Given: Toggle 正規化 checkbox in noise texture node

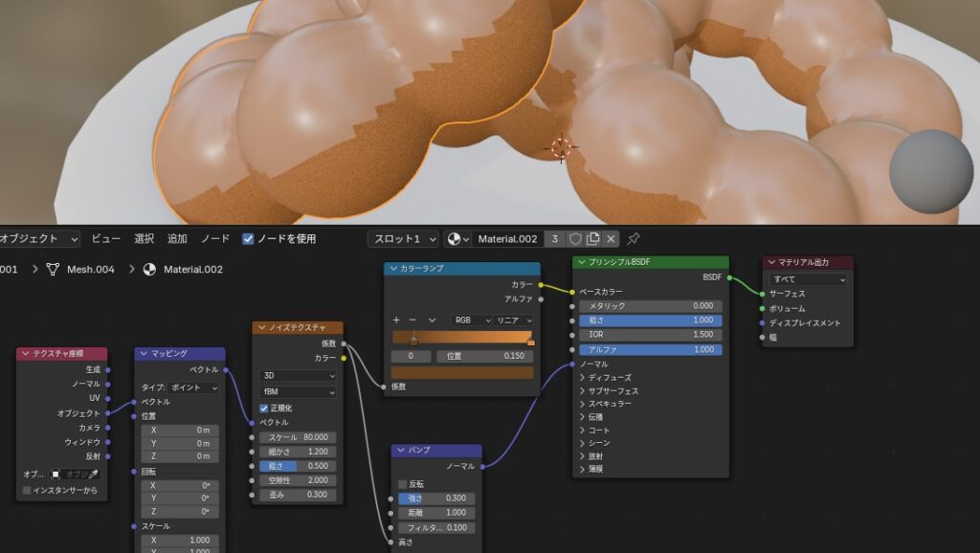Looking at the screenshot, I should coord(264,408).
